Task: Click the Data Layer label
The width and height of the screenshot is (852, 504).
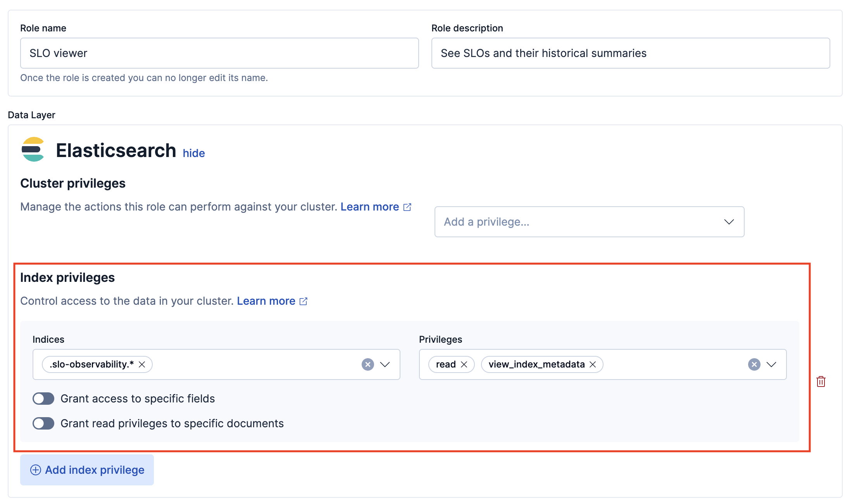Action: click(x=31, y=115)
